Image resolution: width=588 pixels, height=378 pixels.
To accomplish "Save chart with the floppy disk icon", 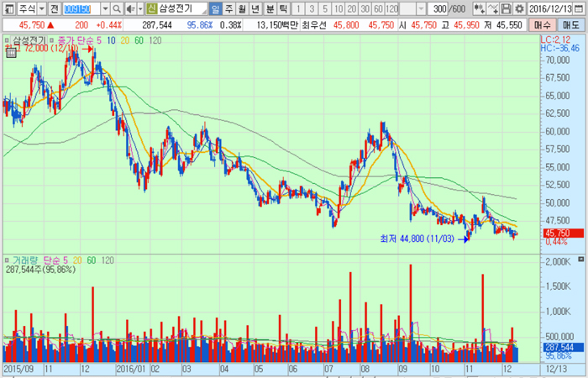I will point(507,8).
